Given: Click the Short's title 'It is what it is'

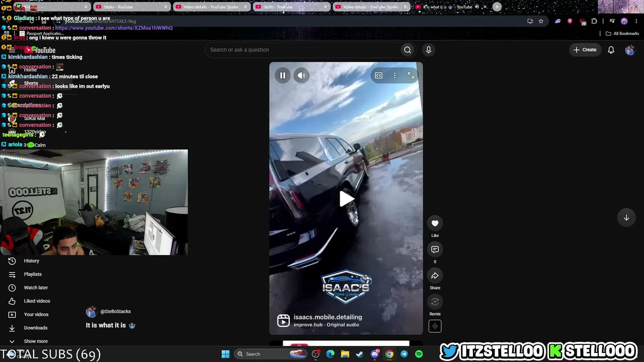Looking at the screenshot, I should click(x=106, y=325).
